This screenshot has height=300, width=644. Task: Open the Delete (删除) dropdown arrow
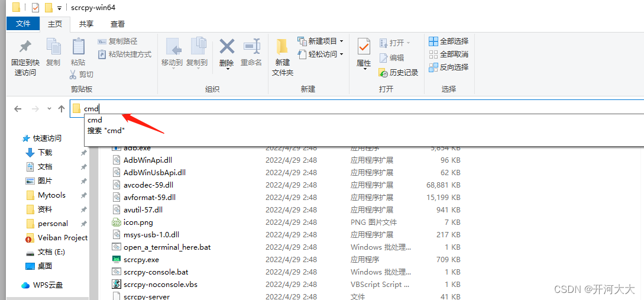[226, 69]
